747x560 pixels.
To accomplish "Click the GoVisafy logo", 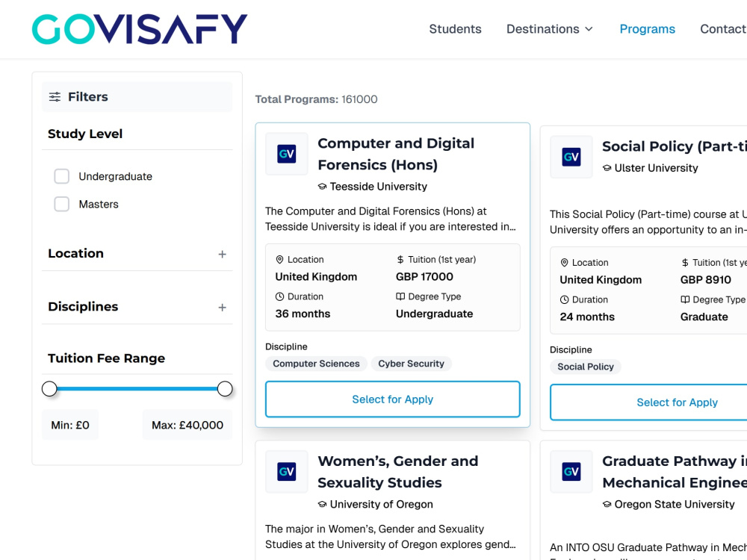I will [140, 29].
